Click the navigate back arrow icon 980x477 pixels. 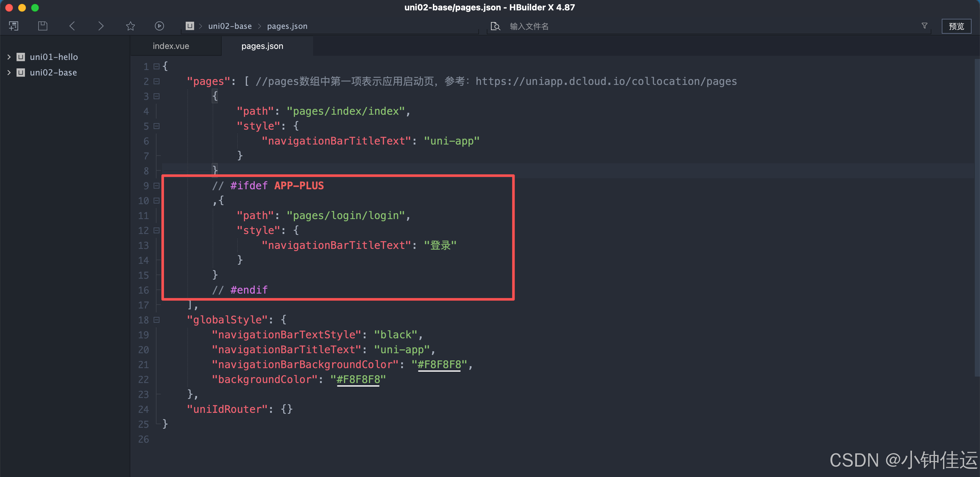72,26
